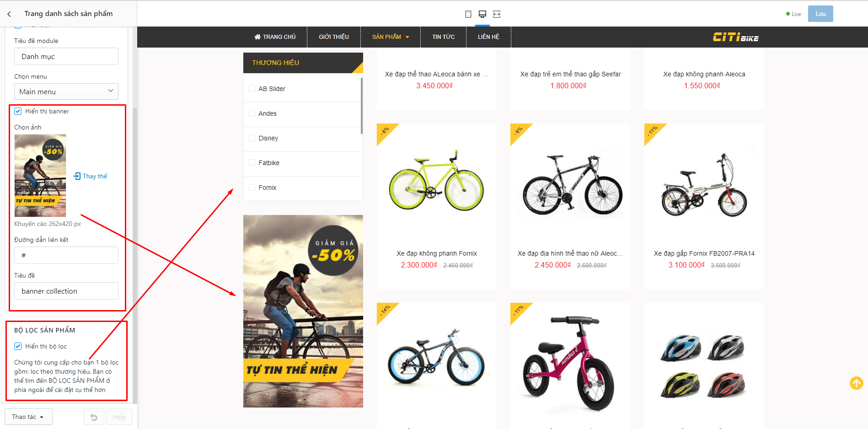Open Xe đạp không phanh Aleoca link
868x429 pixels.
coord(704,74)
